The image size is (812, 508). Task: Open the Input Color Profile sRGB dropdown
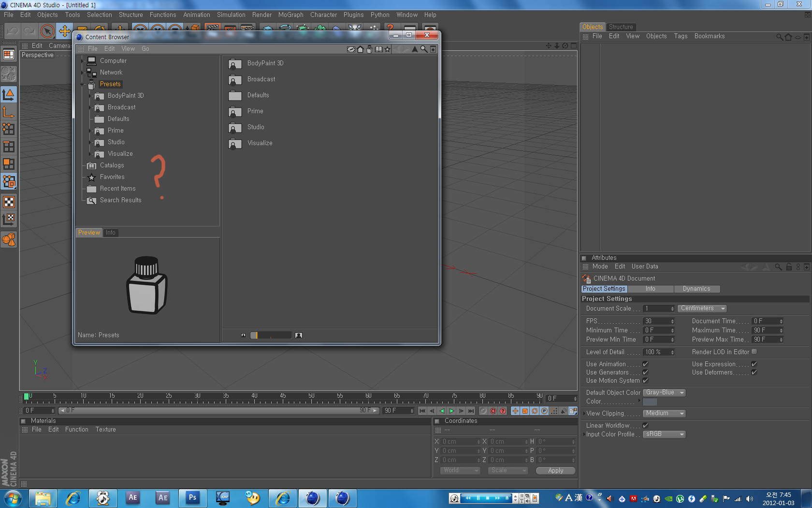[x=664, y=434]
